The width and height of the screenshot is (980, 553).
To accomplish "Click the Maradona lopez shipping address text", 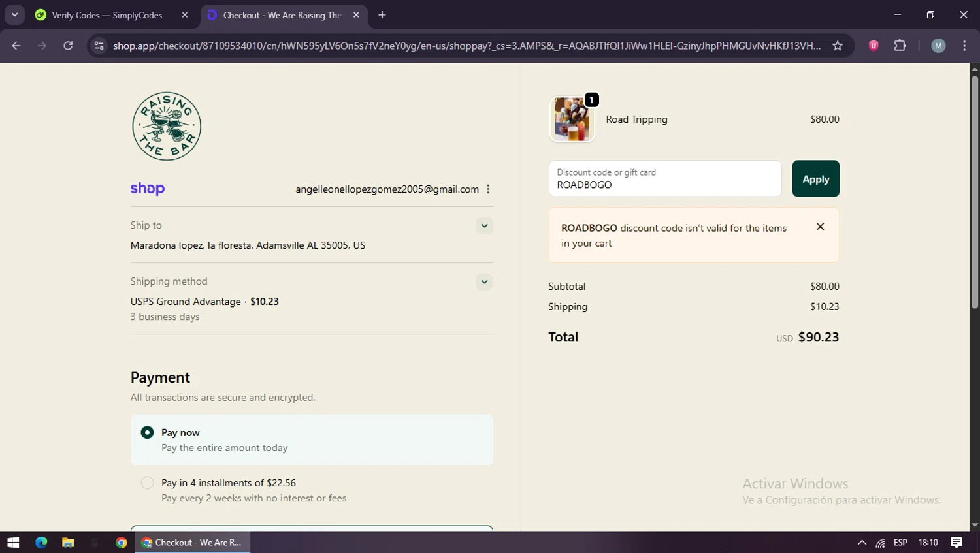I will (248, 245).
